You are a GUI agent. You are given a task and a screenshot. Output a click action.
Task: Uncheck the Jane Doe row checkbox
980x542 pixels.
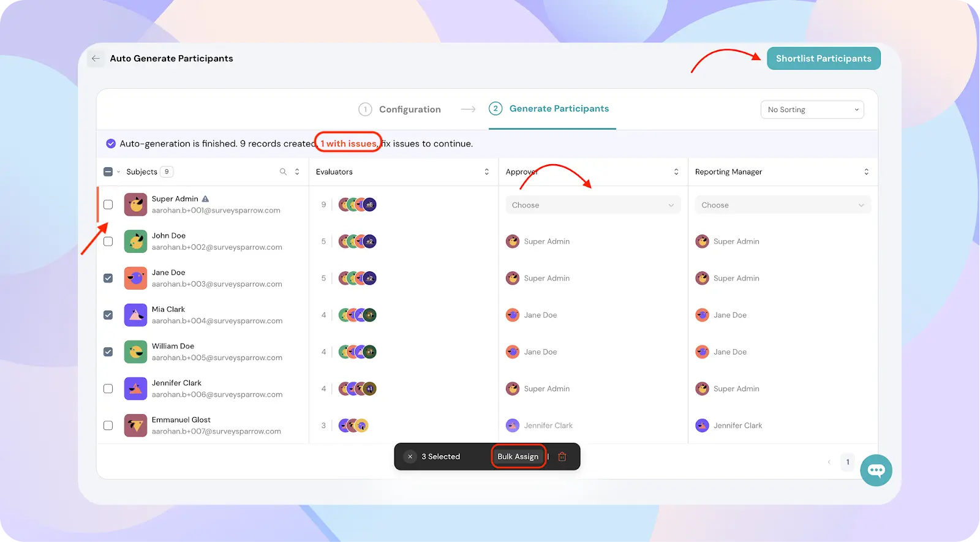[108, 278]
